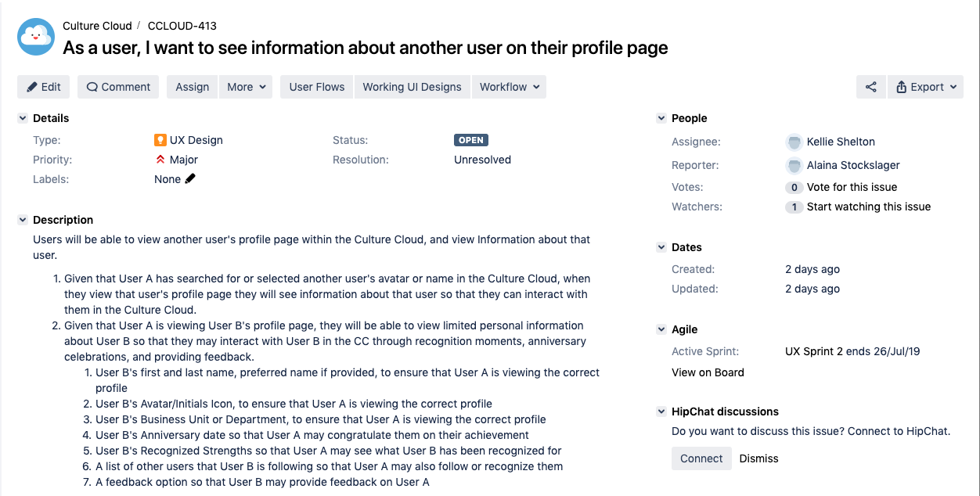The height and width of the screenshot is (496, 980).
Task: Click Kellie Shelton's avatar icon
Action: (794, 142)
